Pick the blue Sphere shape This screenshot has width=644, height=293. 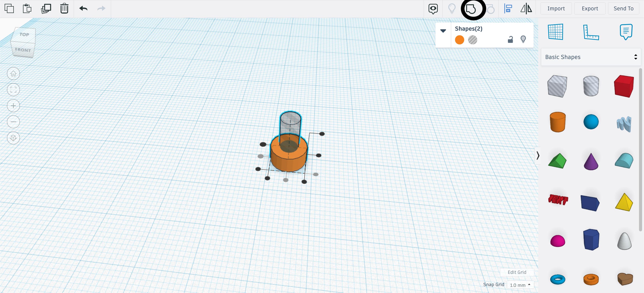[591, 122]
